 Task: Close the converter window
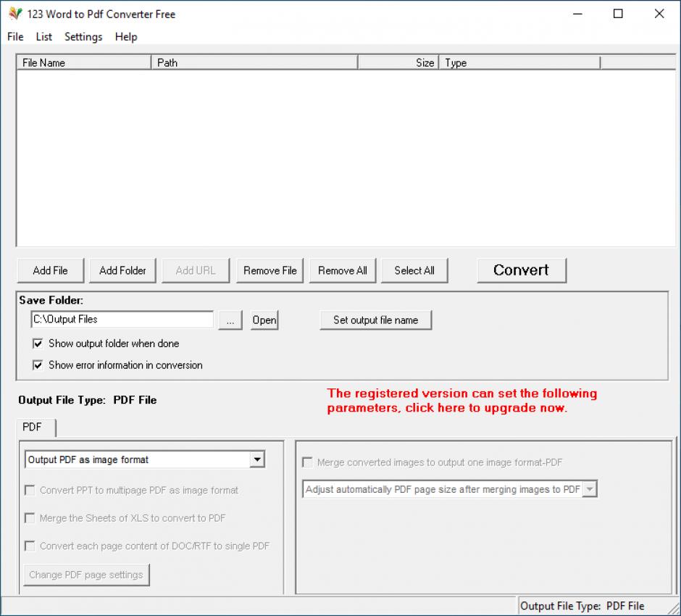[659, 14]
